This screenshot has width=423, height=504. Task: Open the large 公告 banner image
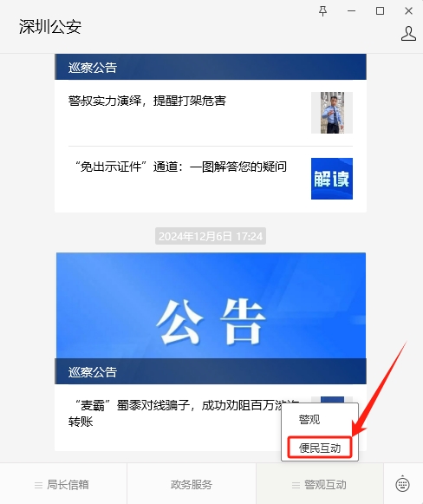click(x=211, y=305)
